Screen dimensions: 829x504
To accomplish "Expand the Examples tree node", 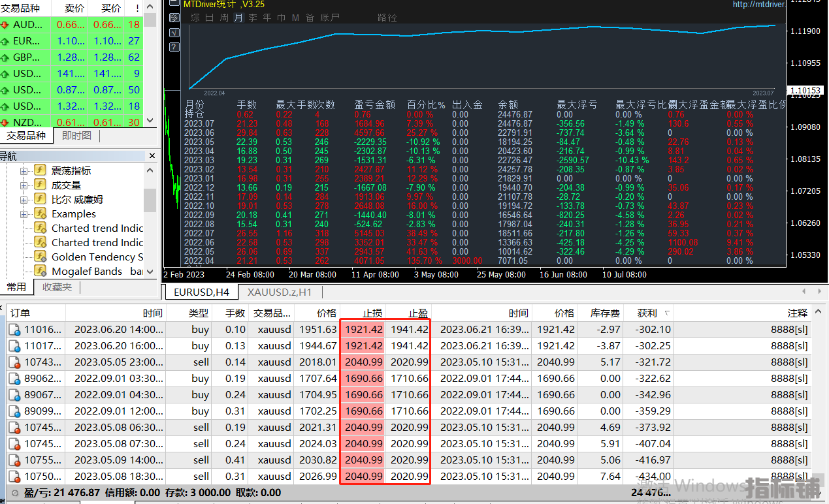I will [x=24, y=213].
